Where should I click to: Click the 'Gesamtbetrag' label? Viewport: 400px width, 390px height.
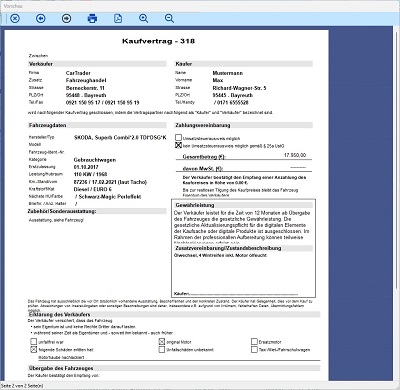(204, 157)
